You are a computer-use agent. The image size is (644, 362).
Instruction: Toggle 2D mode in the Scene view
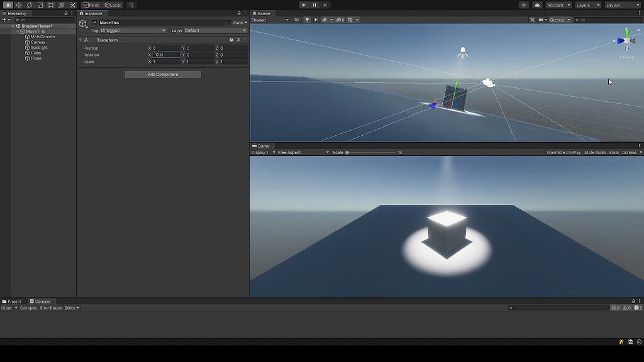tap(296, 19)
